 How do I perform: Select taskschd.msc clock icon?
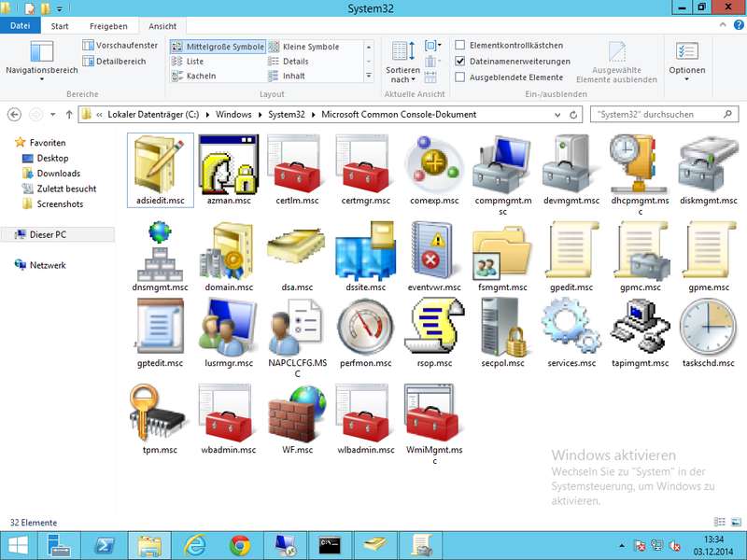709,328
